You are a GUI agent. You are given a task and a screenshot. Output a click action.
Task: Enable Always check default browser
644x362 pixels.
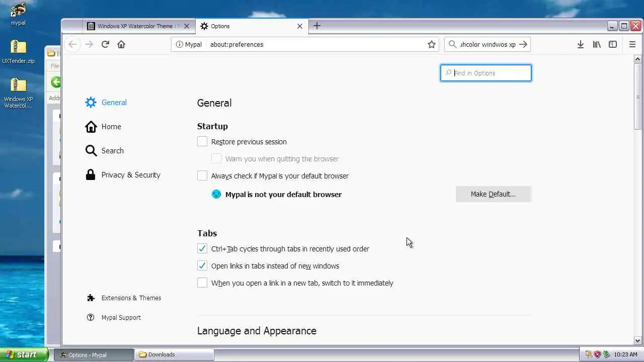click(202, 176)
